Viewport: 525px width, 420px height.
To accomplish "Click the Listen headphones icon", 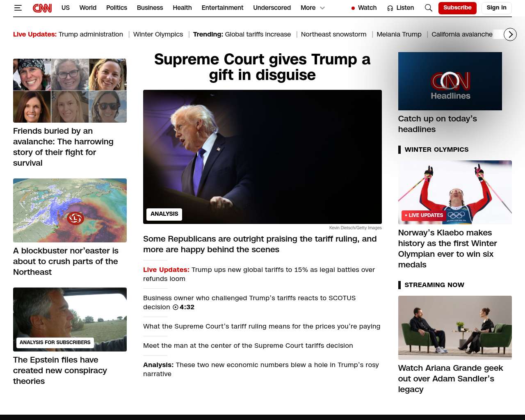I will 390,8.
